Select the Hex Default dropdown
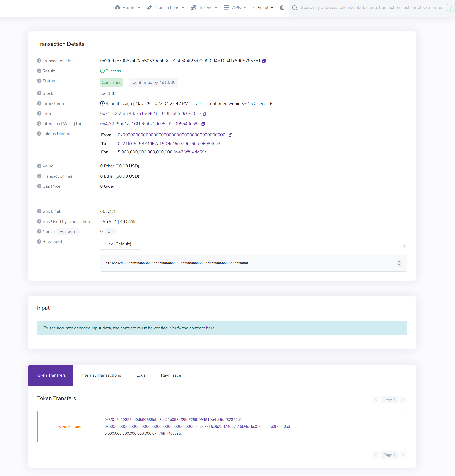Image resolution: width=455 pixels, height=476 pixels. pyautogui.click(x=120, y=244)
